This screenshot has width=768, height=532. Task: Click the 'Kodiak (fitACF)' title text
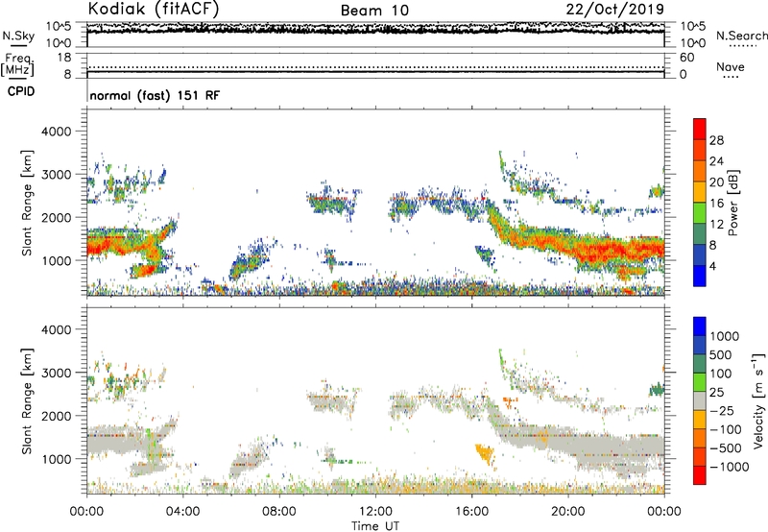pos(154,9)
